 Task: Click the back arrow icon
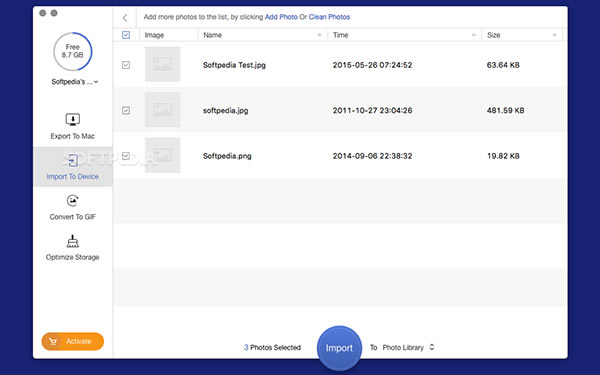pyautogui.click(x=125, y=18)
